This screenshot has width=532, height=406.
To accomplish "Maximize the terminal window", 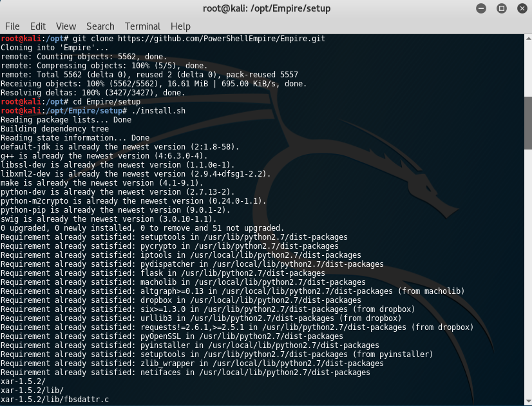I will [x=502, y=8].
